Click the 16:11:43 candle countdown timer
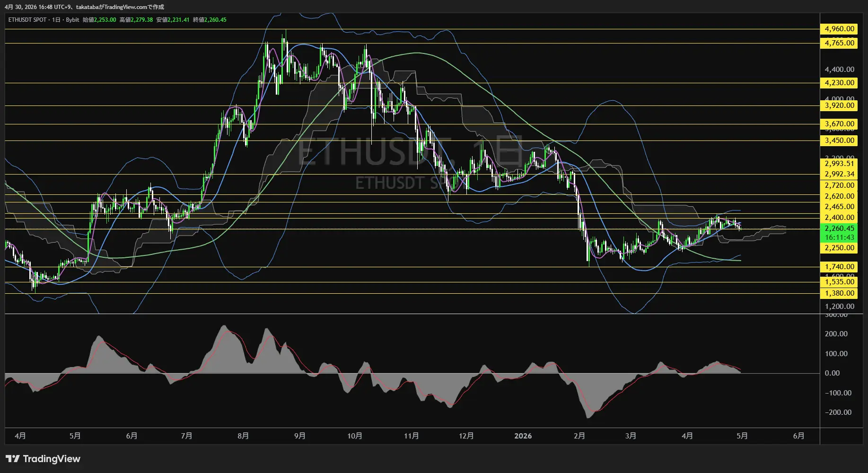Image resolution: width=868 pixels, height=473 pixels. tap(839, 237)
